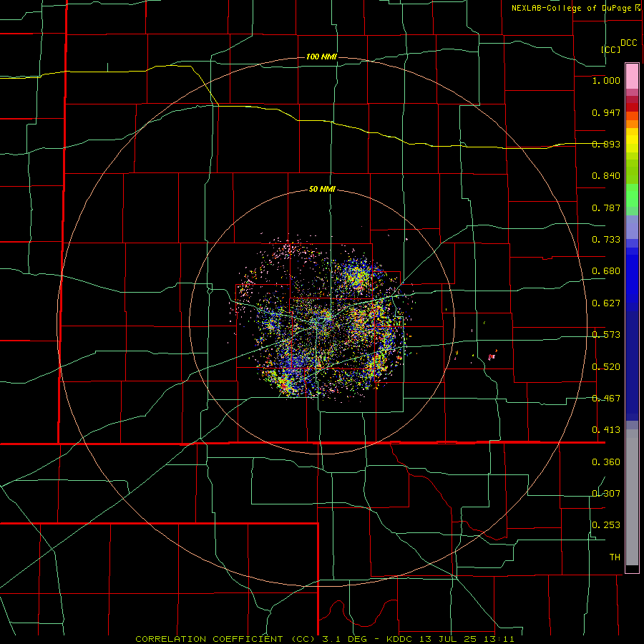Click the 0.627 scale value

pos(606,303)
